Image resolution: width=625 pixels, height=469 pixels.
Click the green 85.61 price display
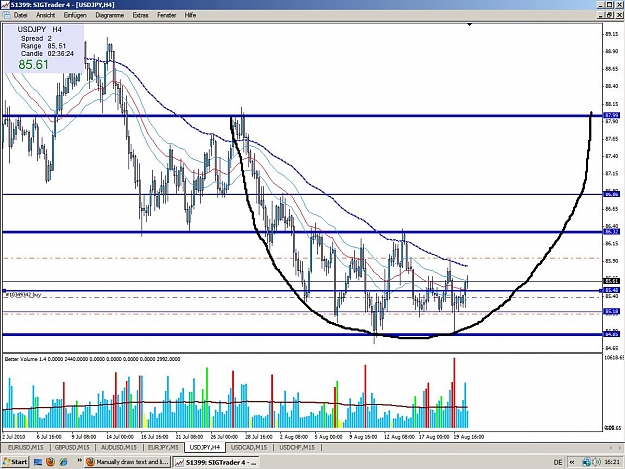tap(33, 65)
